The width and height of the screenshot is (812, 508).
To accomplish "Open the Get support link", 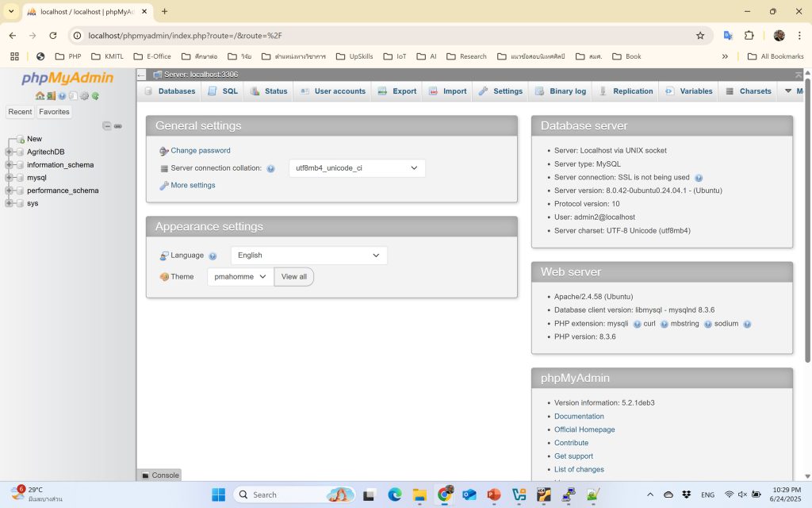I will pyautogui.click(x=573, y=456).
